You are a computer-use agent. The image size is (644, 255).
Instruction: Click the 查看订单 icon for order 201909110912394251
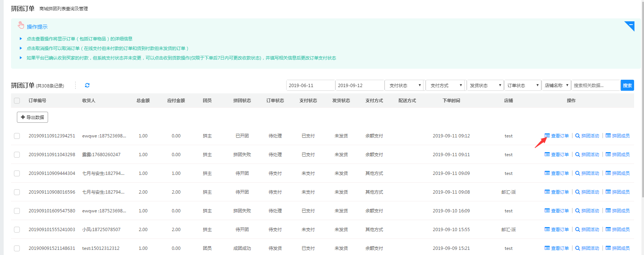[x=547, y=136]
